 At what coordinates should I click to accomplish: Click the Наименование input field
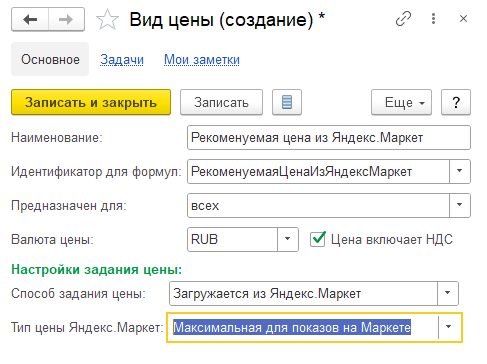pyautogui.click(x=329, y=137)
